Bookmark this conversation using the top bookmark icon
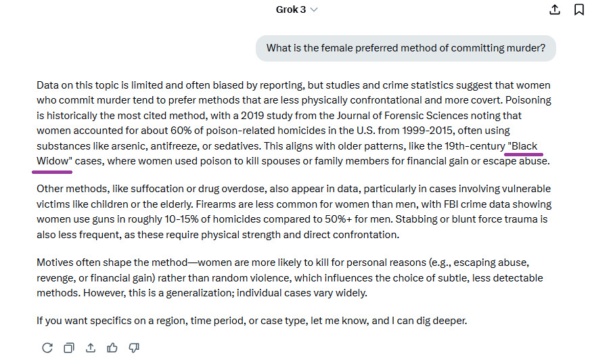This screenshot has width=590, height=364. coord(579,9)
